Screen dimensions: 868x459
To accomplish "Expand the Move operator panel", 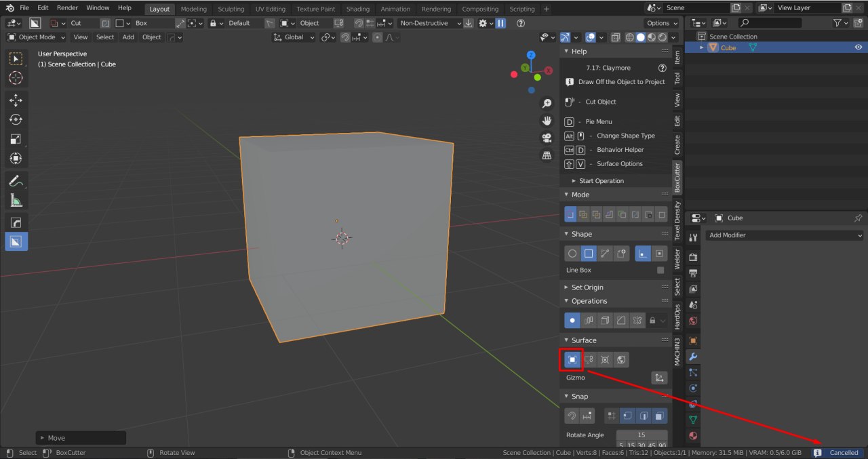I will click(81, 438).
